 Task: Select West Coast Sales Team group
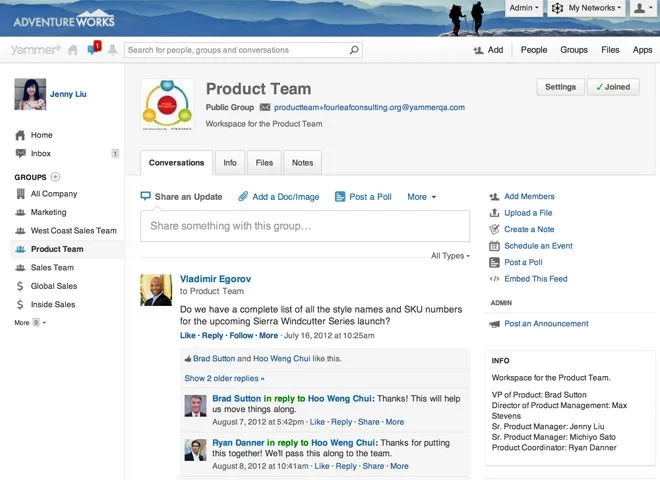pos(73,231)
